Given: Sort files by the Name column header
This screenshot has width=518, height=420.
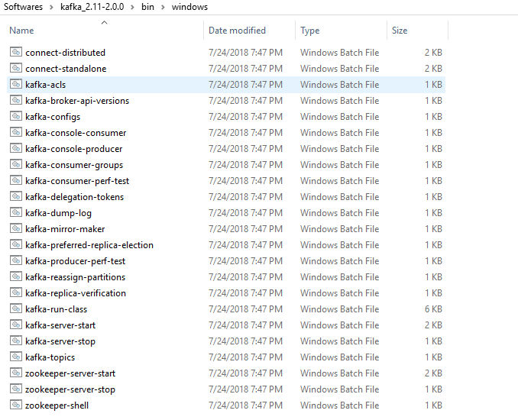Looking at the screenshot, I should point(22,31).
